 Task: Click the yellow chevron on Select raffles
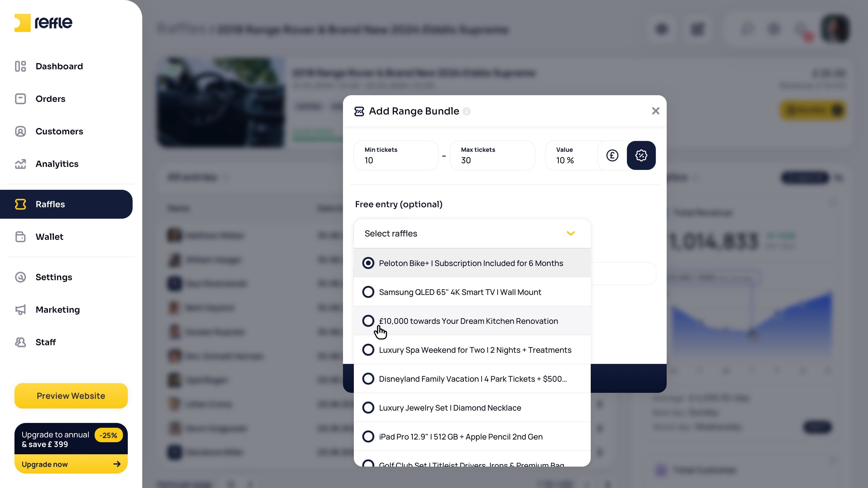(x=571, y=233)
